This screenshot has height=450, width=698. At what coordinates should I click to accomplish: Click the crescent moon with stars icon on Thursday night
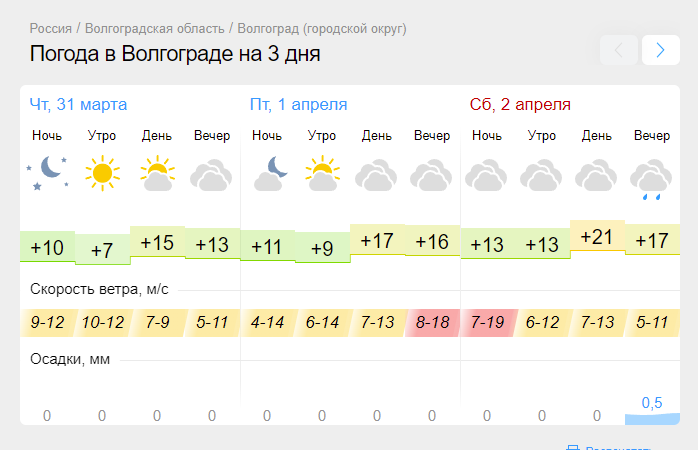click(x=48, y=173)
